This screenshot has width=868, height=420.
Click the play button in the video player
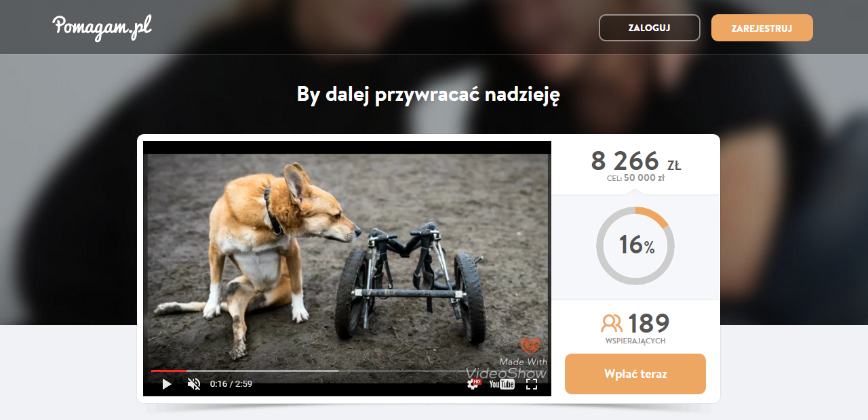pos(166,384)
